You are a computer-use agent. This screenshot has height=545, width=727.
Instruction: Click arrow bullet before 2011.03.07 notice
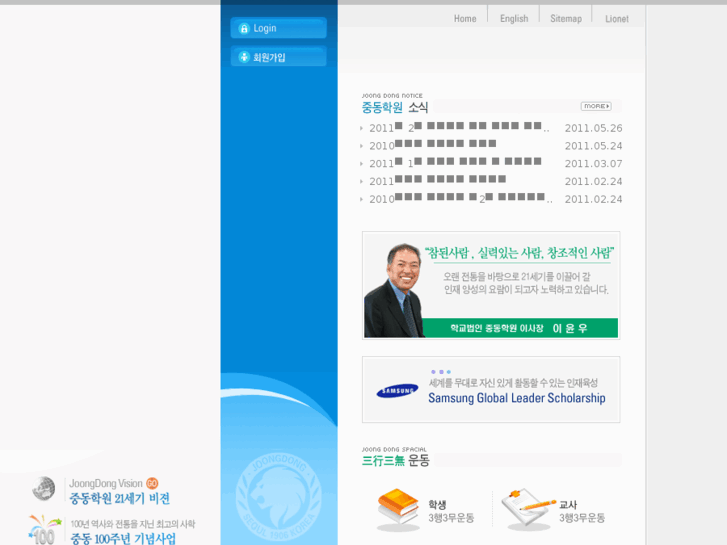tap(361, 163)
